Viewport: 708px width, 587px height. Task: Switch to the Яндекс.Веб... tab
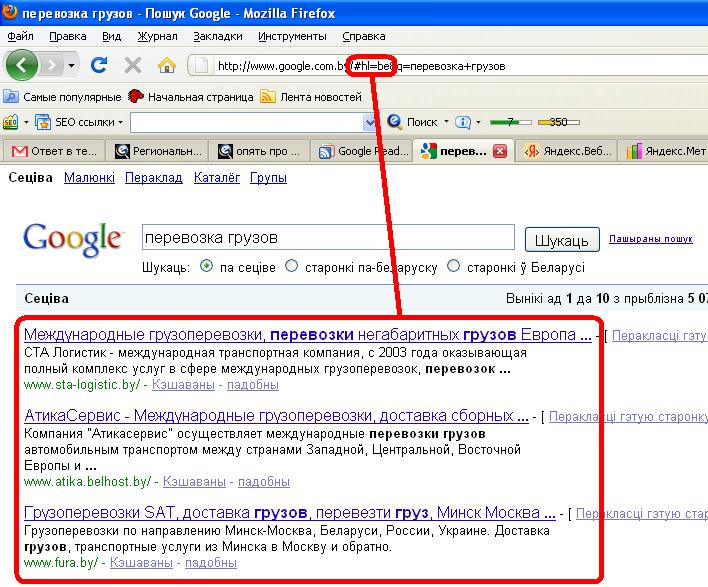(x=566, y=151)
